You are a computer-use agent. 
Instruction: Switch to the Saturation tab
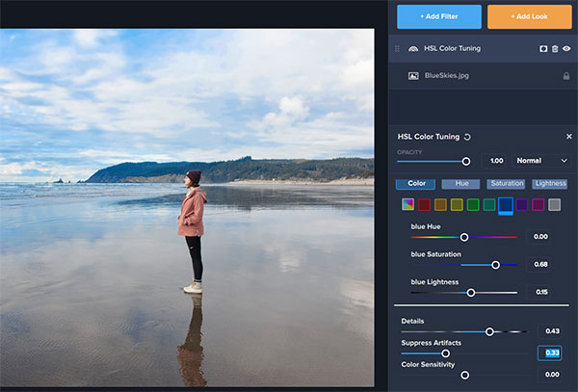[506, 184]
